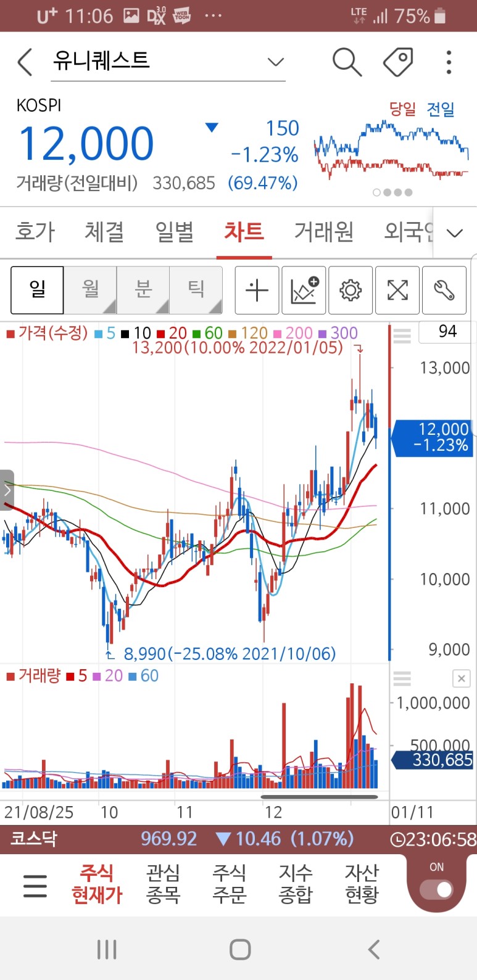Open 자산 현황 bottom menu
Image resolution: width=477 pixels, height=980 pixels.
[362, 884]
